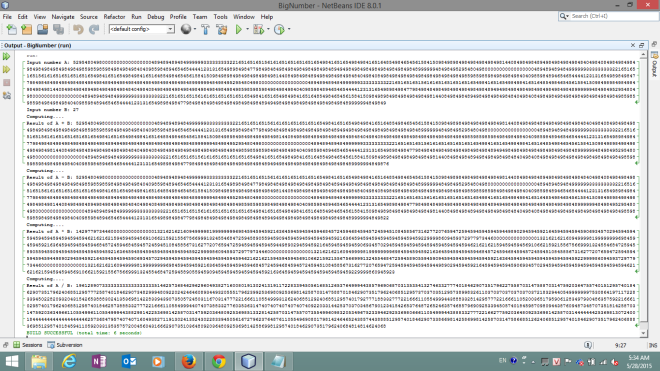
Task: Open OneNote from the taskbar
Action: [99, 361]
